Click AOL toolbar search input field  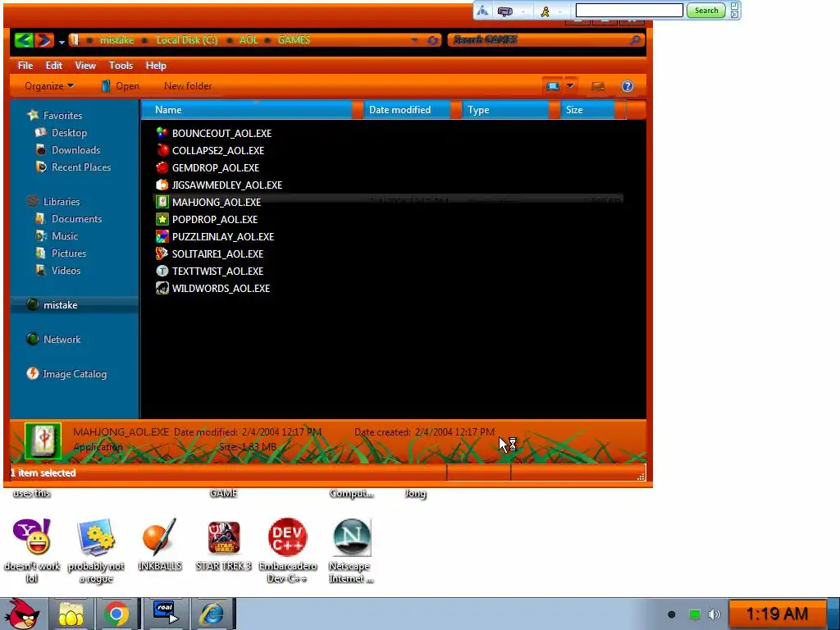pyautogui.click(x=629, y=10)
